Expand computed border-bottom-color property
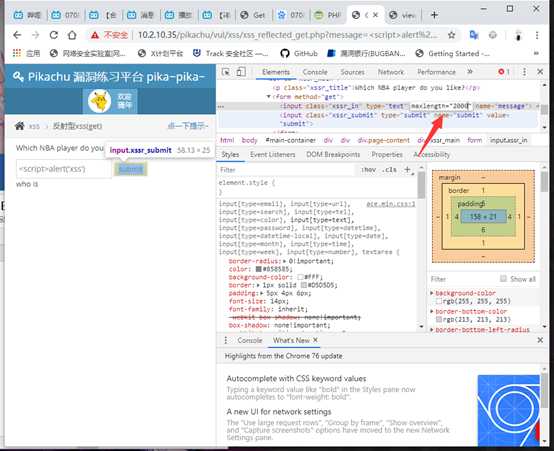554x451 pixels. click(432, 311)
